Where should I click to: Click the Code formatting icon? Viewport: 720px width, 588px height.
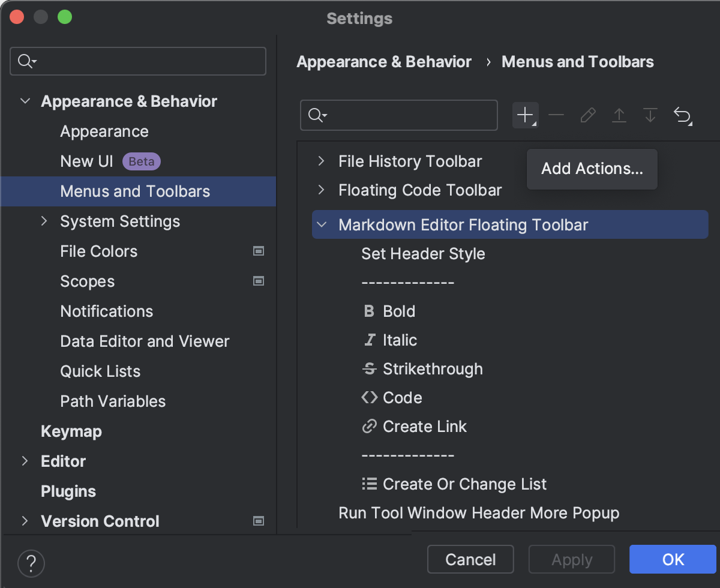coord(368,397)
